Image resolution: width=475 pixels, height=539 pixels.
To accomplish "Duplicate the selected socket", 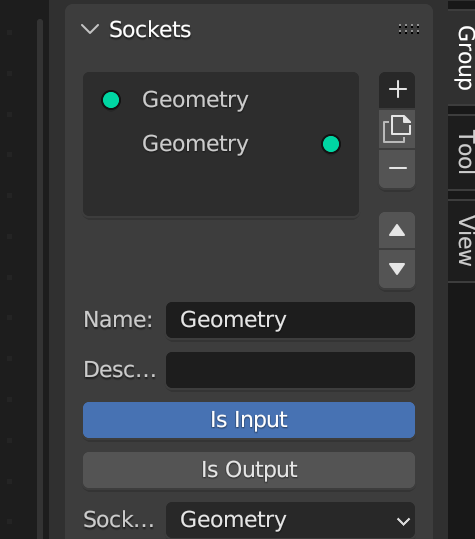I will pyautogui.click(x=397, y=129).
